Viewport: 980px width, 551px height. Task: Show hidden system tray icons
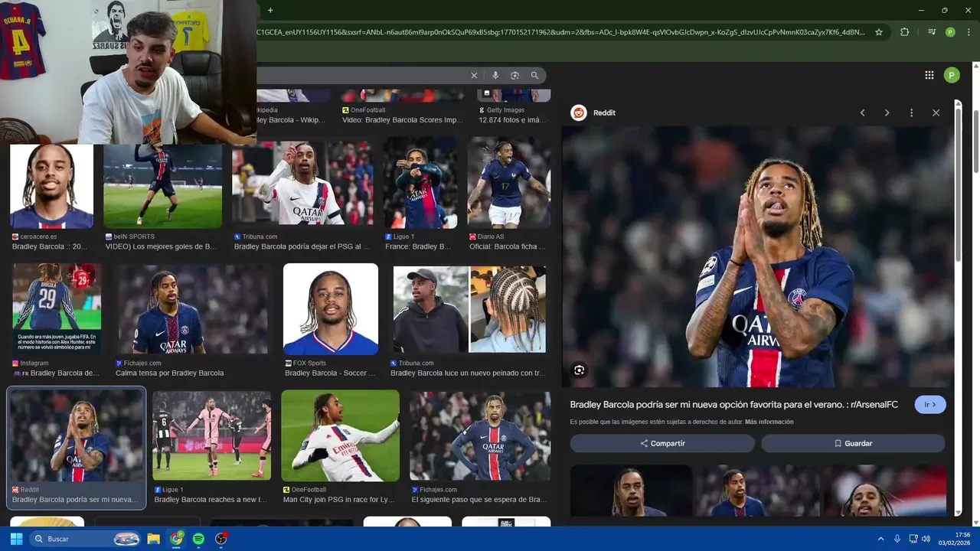tap(880, 539)
